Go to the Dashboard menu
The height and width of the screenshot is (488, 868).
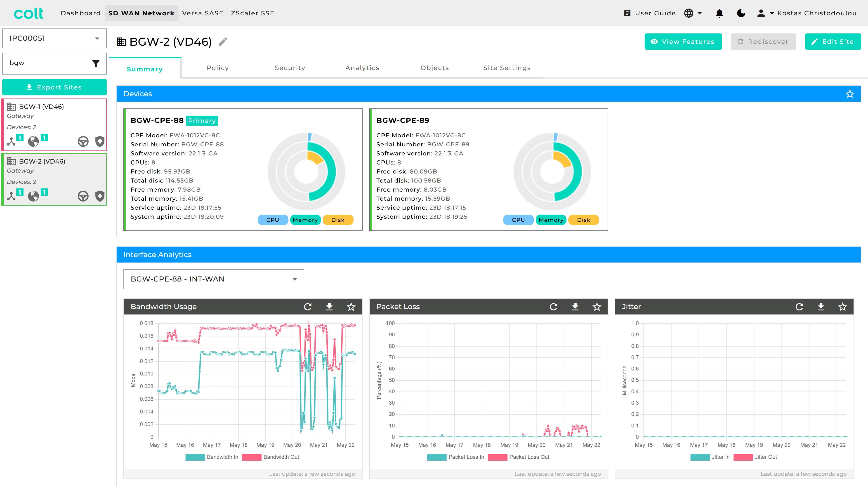pos(80,13)
